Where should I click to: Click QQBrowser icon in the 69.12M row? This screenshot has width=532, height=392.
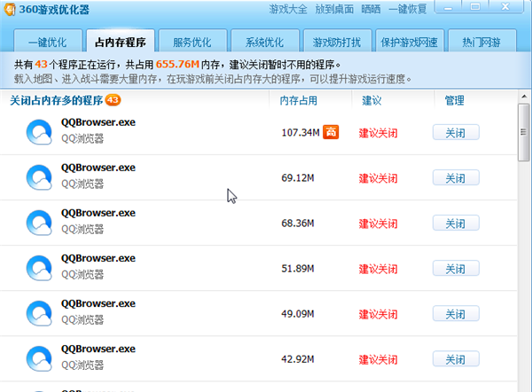(x=39, y=177)
